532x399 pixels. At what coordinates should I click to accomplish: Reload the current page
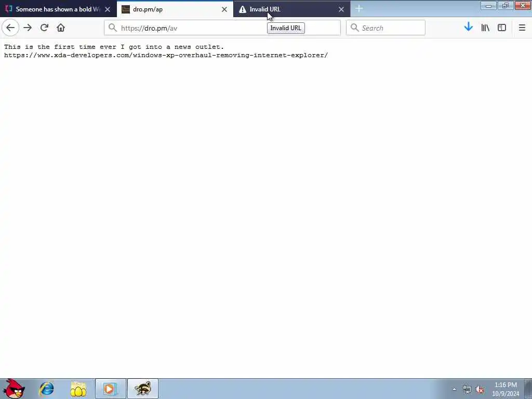pos(44,28)
